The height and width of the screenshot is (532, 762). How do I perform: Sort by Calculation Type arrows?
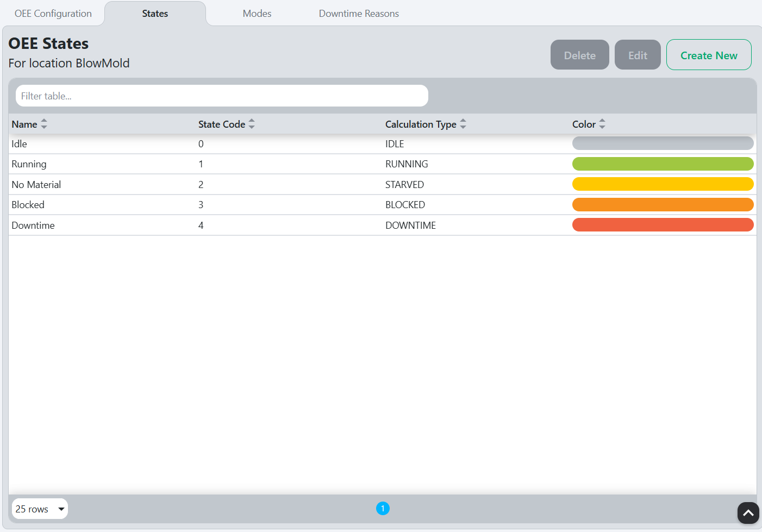tap(463, 124)
